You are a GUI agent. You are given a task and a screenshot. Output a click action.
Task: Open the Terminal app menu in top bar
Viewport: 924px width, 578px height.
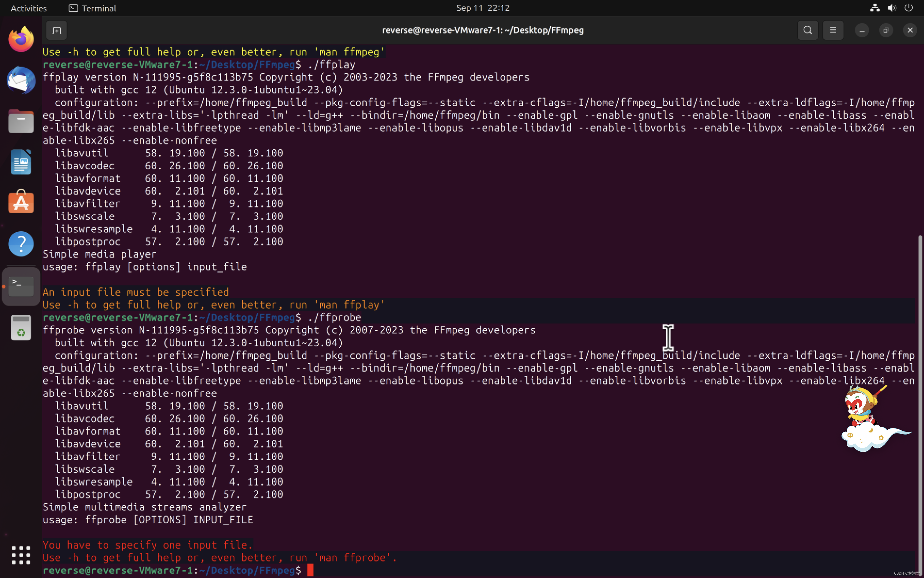click(x=92, y=8)
